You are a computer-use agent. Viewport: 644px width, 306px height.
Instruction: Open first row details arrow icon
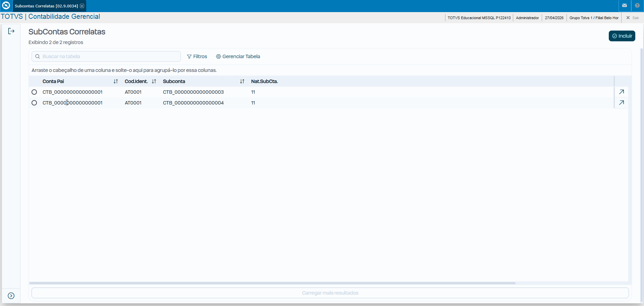pyautogui.click(x=622, y=92)
